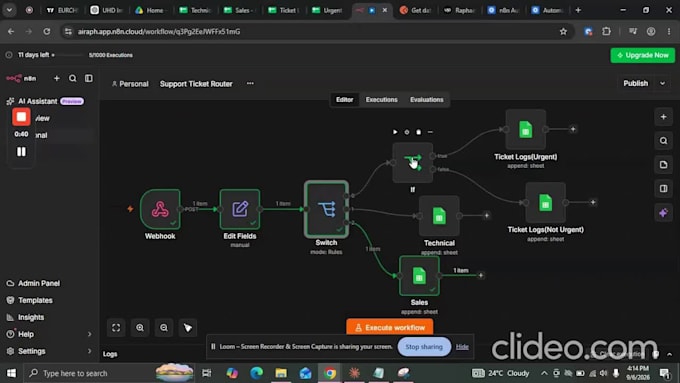Viewport: 680px width, 383px height.
Task: Show hidden system tray icons
Action: (544, 373)
